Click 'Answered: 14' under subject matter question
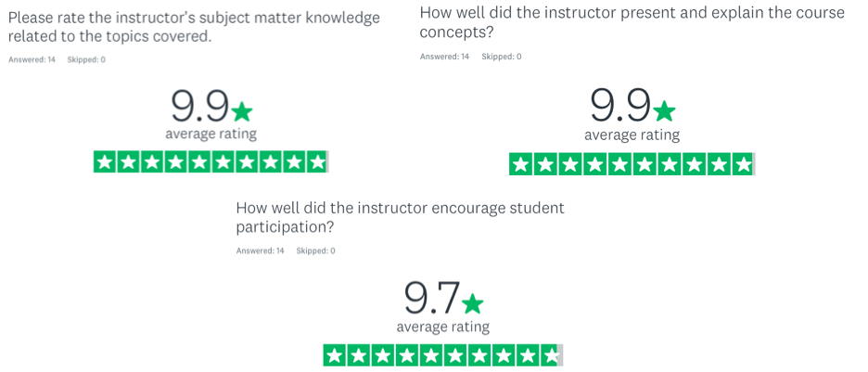 click(x=32, y=59)
